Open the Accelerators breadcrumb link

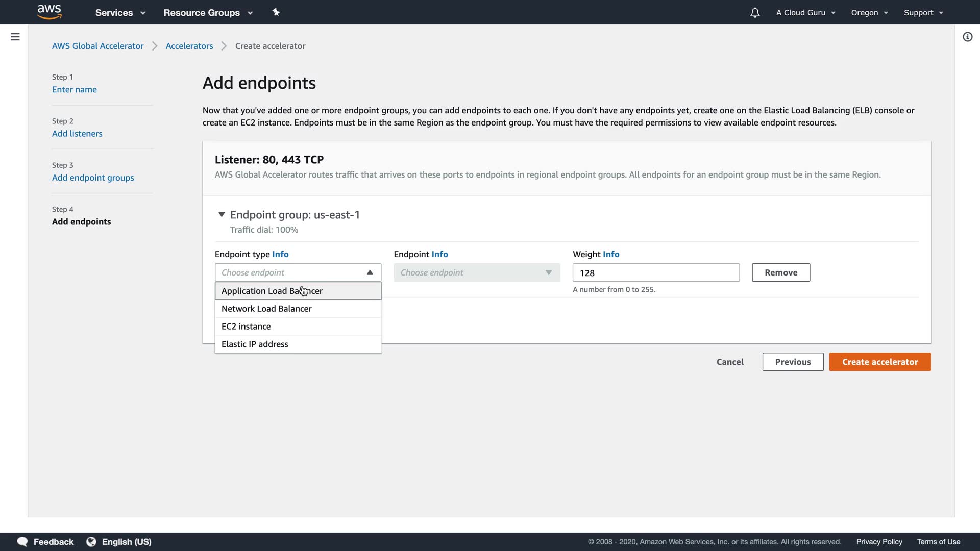(x=189, y=46)
